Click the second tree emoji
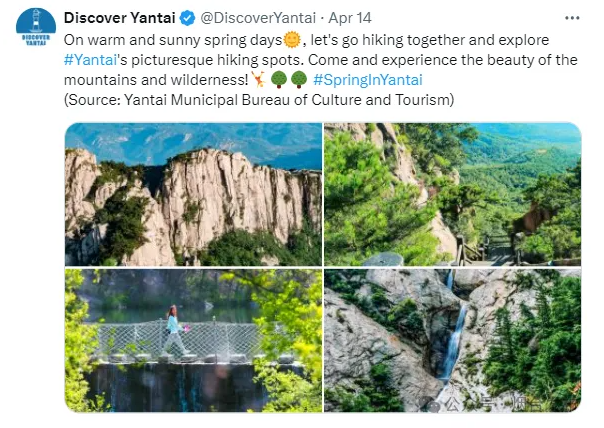This screenshot has width=604, height=428. coord(298,80)
